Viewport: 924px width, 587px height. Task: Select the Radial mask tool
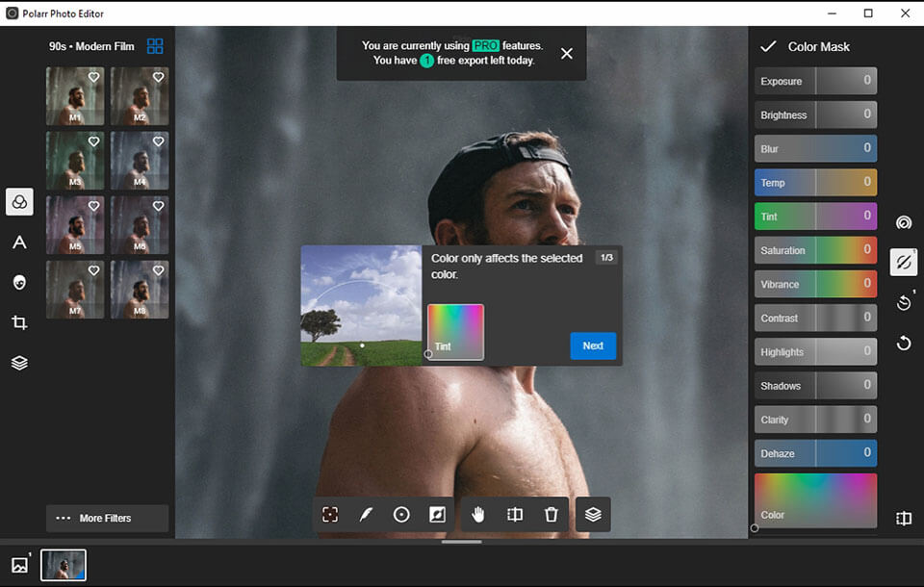tap(401, 515)
